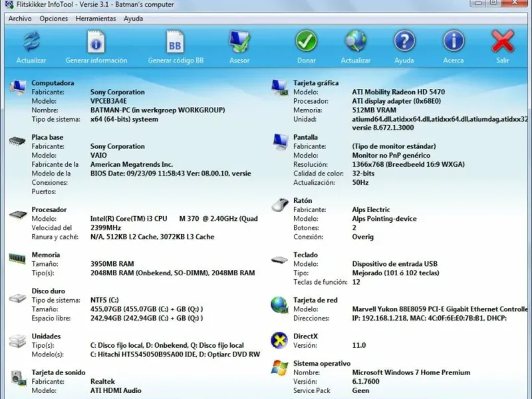Click the 1366x768 resolution value

(408, 164)
